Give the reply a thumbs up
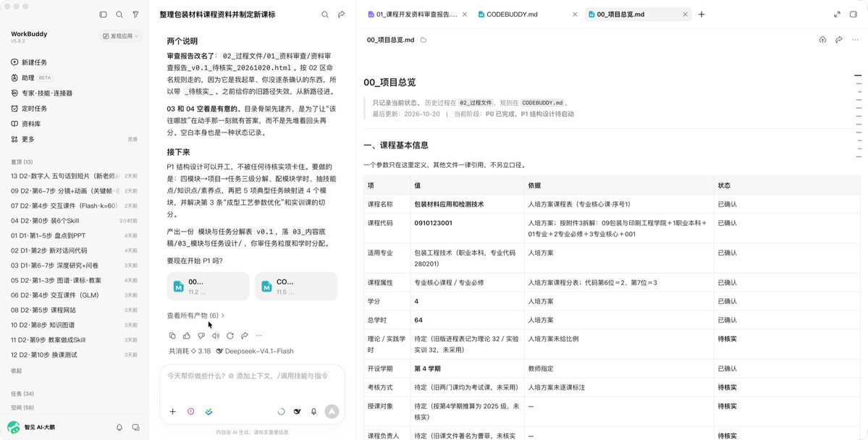Screen dimensions: 868x440 tap(187, 335)
